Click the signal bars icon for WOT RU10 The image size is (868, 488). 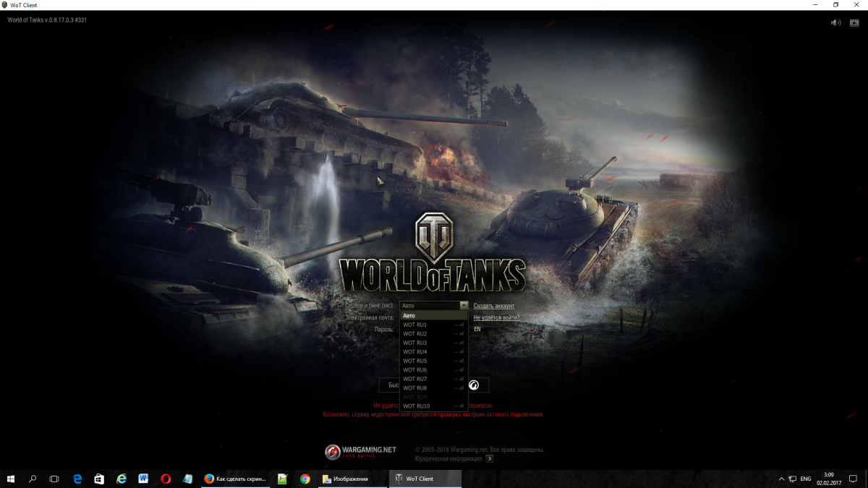click(461, 406)
